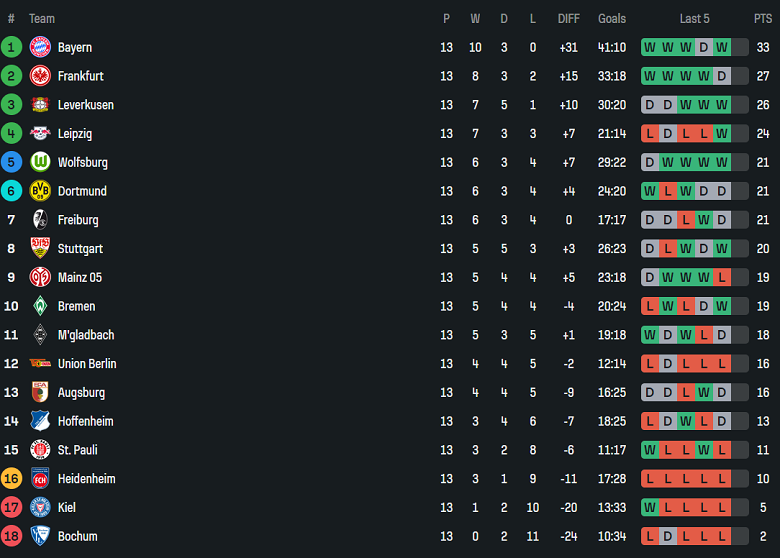Click Kiel's first W form badge
The image size is (780, 558).
(650, 507)
